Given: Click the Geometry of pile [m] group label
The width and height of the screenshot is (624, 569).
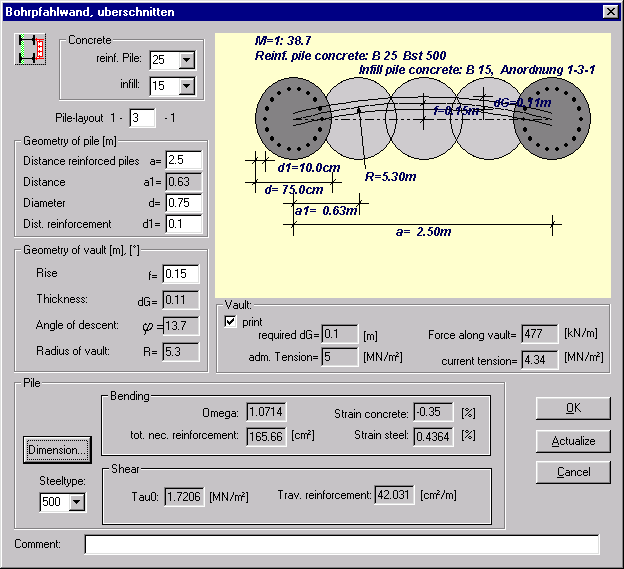Looking at the screenshot, I should [70, 141].
